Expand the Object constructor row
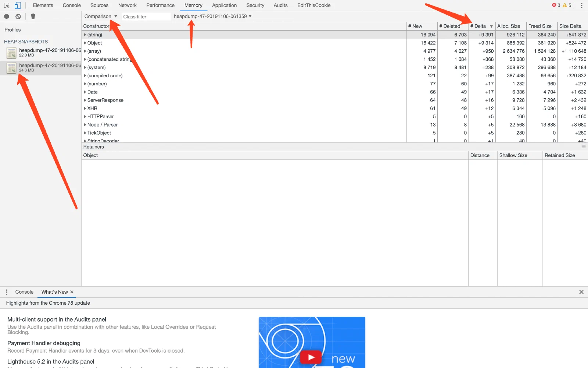The height and width of the screenshot is (368, 588). (85, 43)
